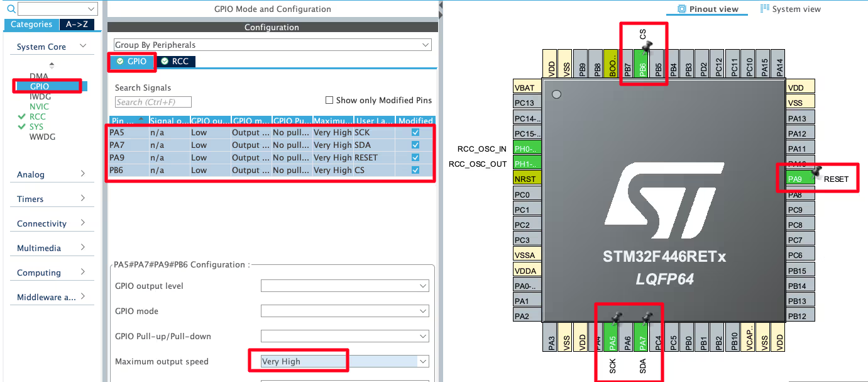Select NVIC under System Core
This screenshot has width=868, height=382.
[40, 106]
